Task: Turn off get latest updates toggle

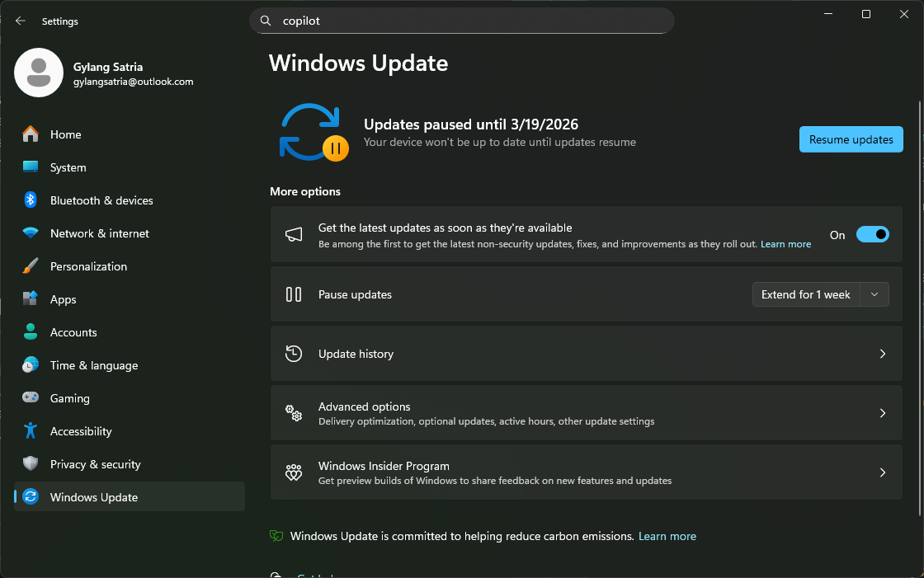Action: pyautogui.click(x=872, y=235)
